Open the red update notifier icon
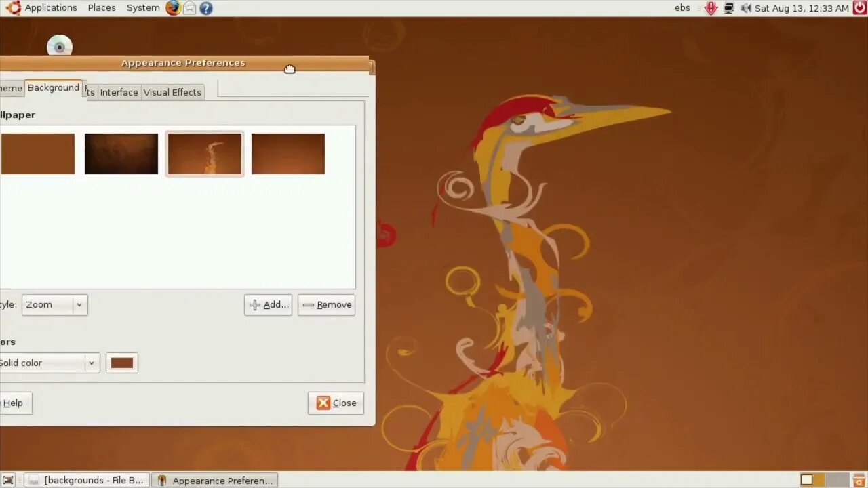This screenshot has height=488, width=868. 711,8
